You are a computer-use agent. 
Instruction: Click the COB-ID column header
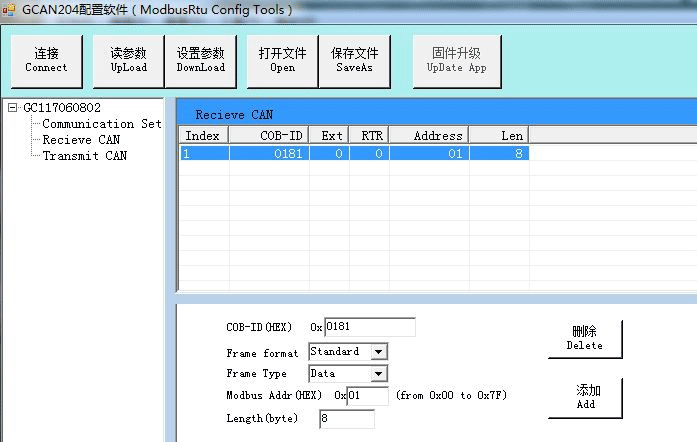[x=268, y=135]
